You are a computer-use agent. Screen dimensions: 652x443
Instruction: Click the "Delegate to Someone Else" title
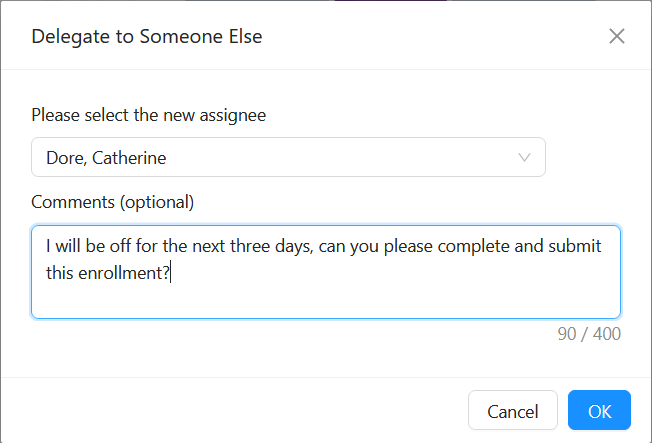pos(147,37)
